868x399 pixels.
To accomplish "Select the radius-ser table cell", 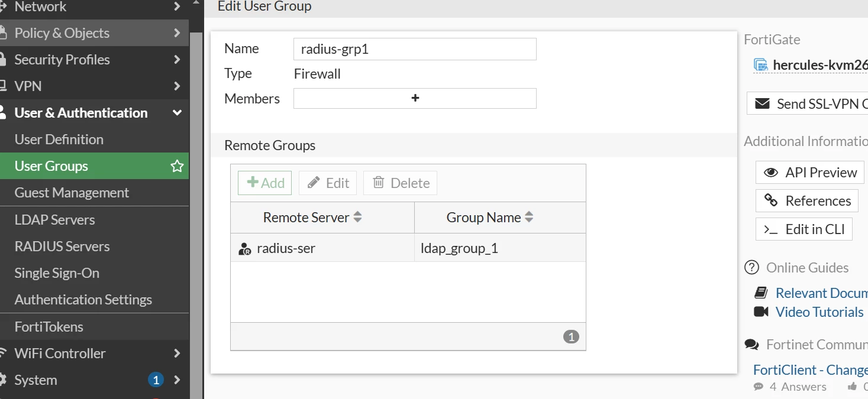I will tap(322, 248).
